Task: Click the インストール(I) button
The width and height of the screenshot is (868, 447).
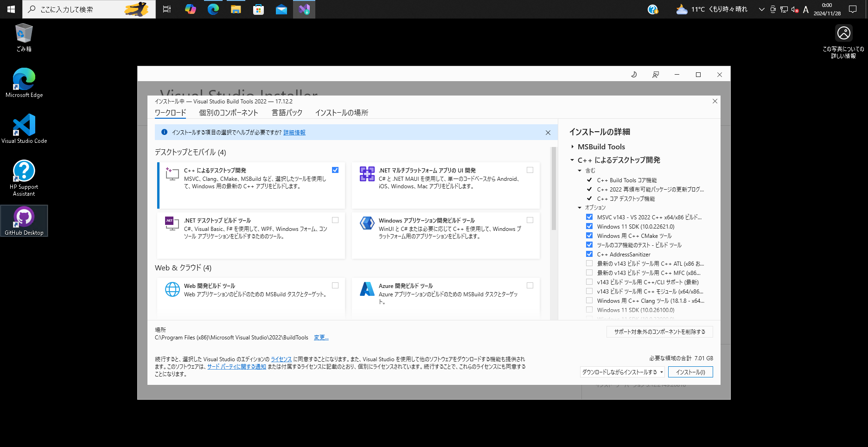Action: (x=690, y=371)
